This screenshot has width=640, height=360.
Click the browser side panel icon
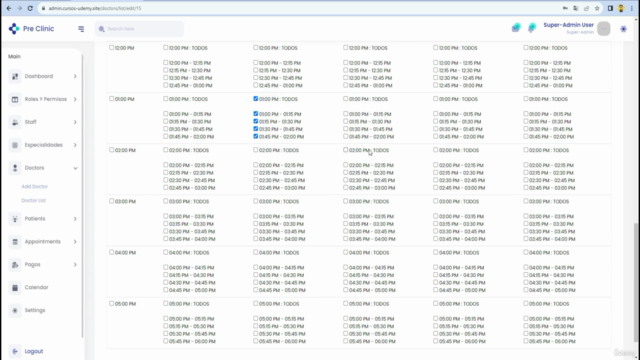point(610,8)
